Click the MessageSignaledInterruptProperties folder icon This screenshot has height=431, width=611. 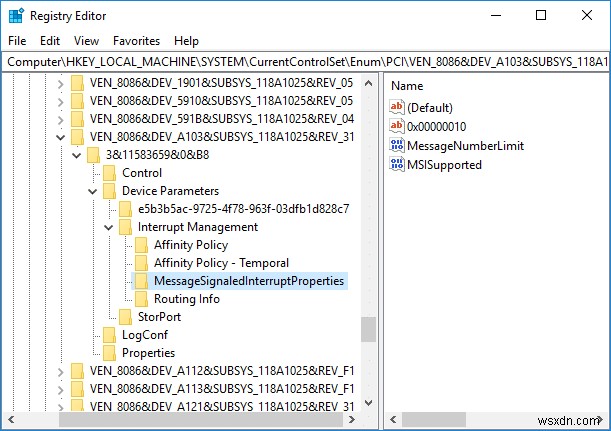141,281
